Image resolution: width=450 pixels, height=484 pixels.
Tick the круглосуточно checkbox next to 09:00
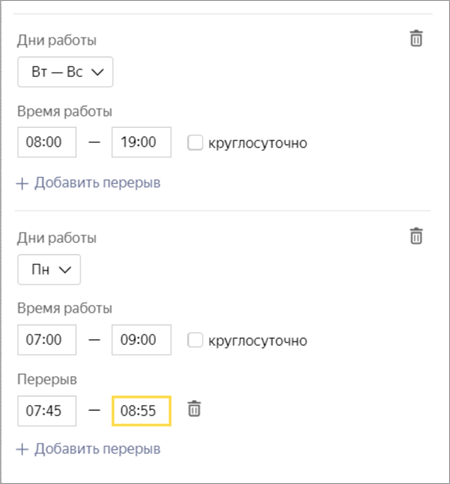[x=195, y=340]
